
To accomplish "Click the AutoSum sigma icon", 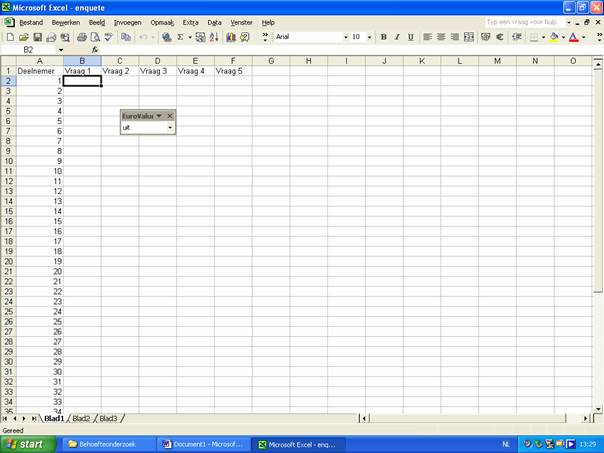I will [x=180, y=37].
